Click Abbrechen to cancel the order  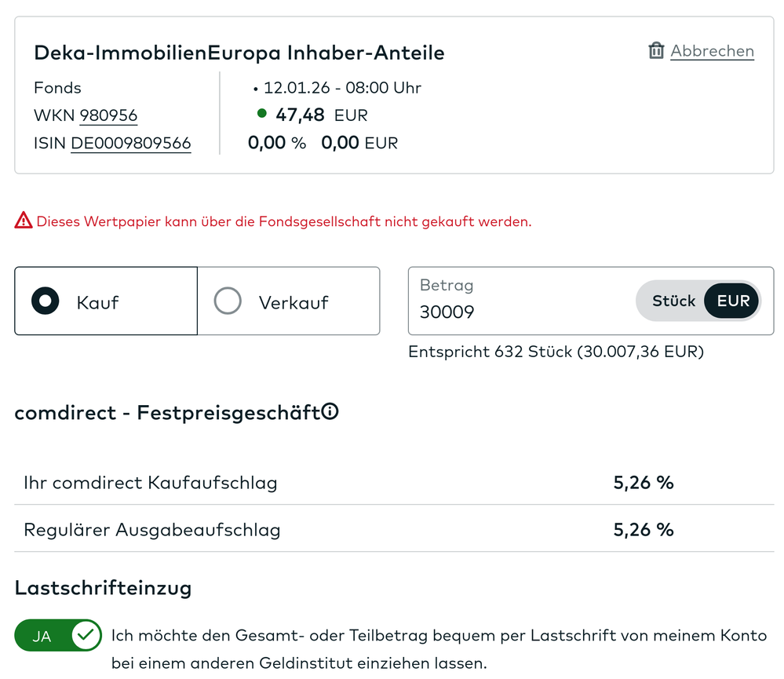711,50
